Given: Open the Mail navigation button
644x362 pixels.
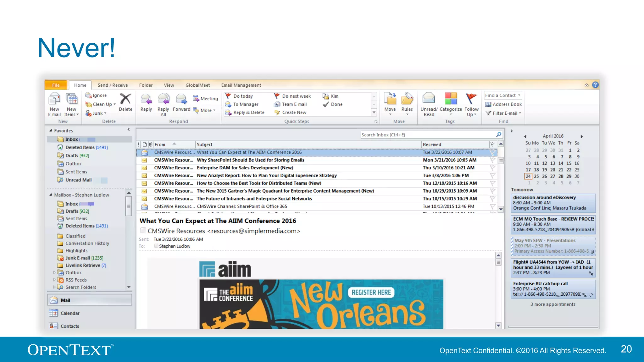Looking at the screenshot, I should [x=89, y=300].
